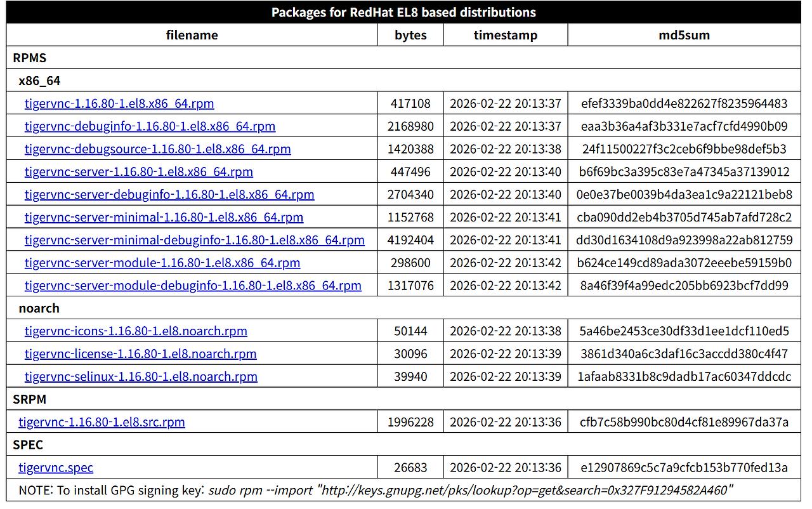
Task: Select timestamp in the tigervnc-selinux row
Action: coord(506,377)
